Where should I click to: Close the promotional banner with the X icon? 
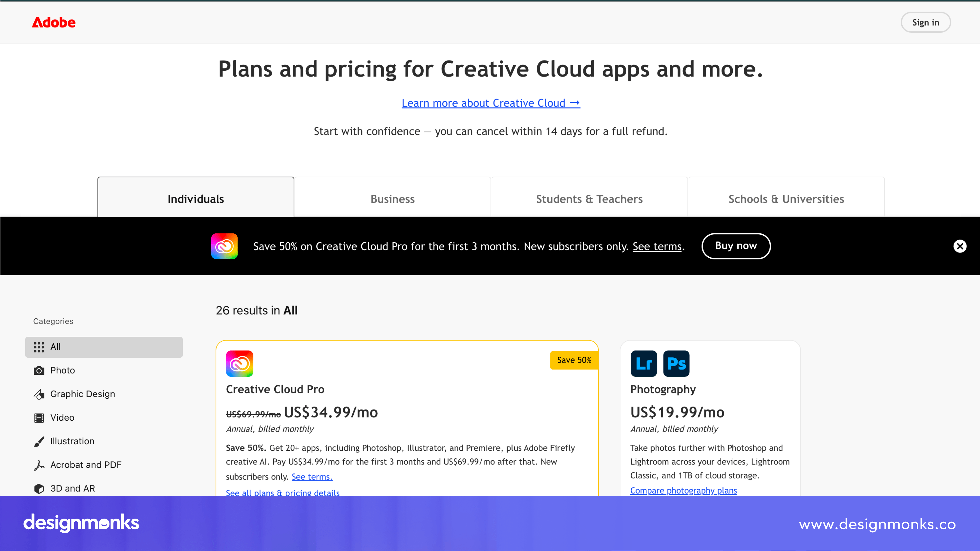pyautogui.click(x=960, y=246)
